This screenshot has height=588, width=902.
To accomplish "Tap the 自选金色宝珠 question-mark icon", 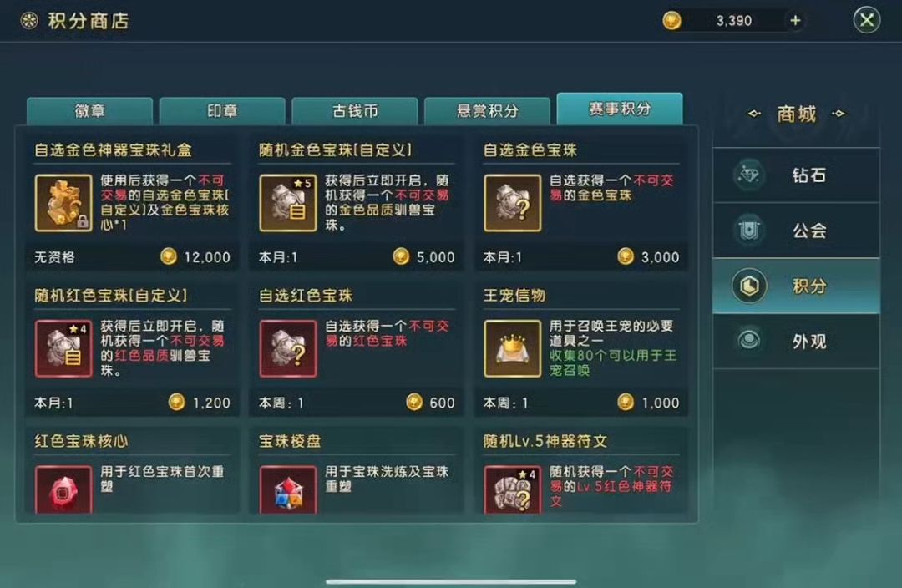I will [x=512, y=203].
